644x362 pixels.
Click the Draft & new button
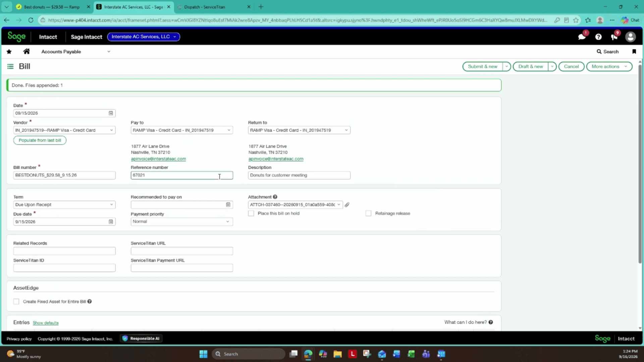530,67
